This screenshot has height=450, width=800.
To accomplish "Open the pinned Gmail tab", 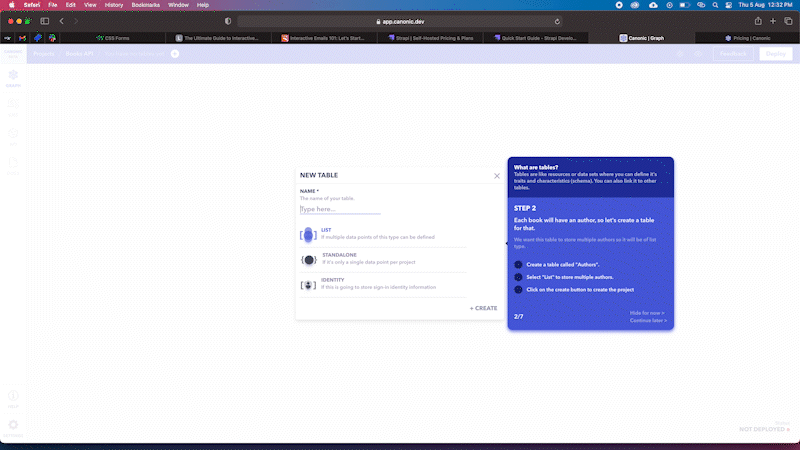I will click(22, 38).
